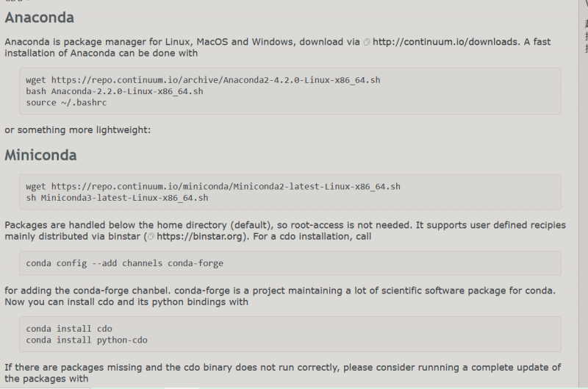Click the 'Packages are handled below' paragraph
Image resolution: width=588 pixels, height=389 pixels.
279,225
